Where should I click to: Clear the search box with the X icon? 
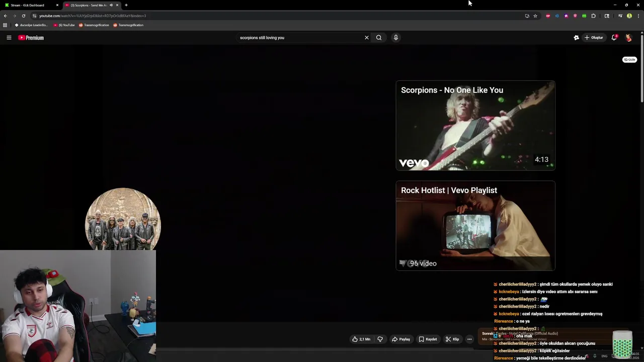point(367,38)
